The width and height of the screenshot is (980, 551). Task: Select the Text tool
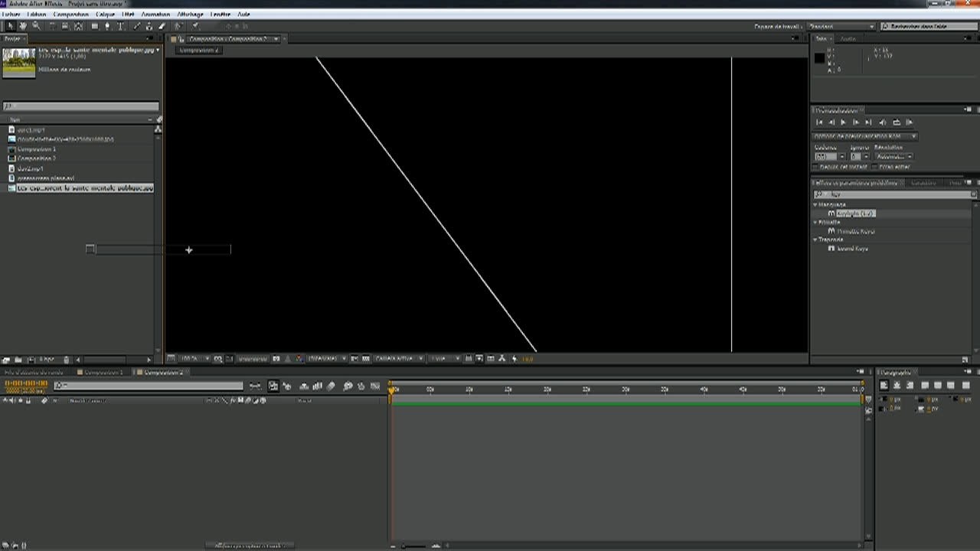pos(121,26)
